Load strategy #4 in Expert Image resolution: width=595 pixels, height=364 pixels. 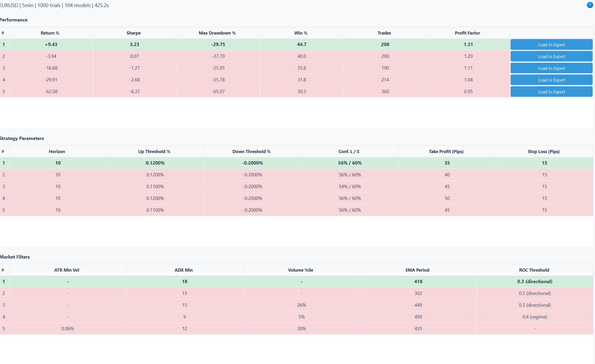[551, 80]
